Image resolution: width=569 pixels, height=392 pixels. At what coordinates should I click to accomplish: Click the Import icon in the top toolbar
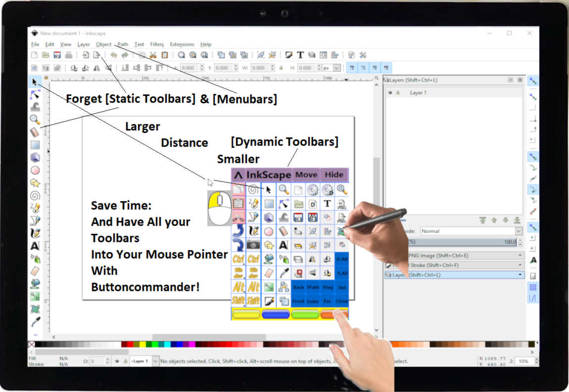click(x=85, y=55)
